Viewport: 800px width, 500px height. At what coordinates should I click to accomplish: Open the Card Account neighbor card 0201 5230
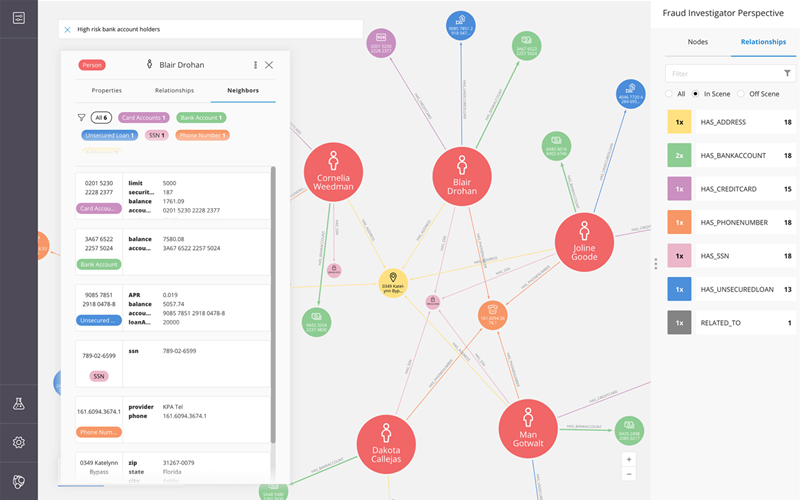click(x=172, y=196)
